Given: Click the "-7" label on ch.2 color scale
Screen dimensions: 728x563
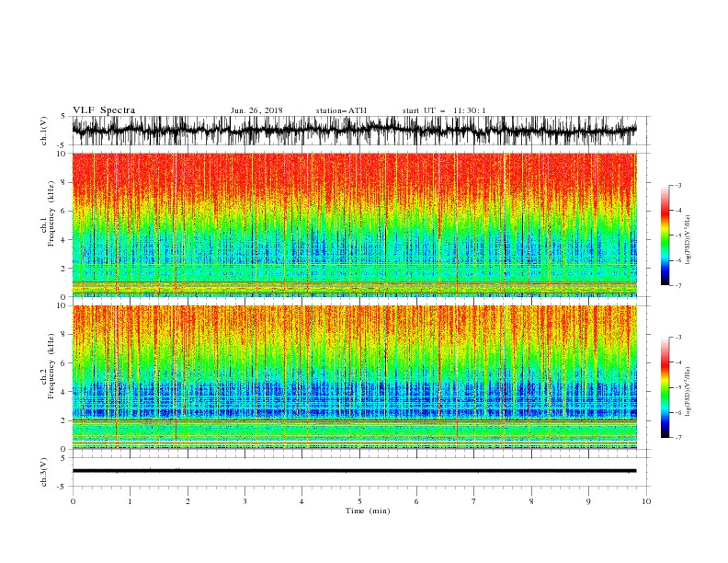Looking at the screenshot, I should point(677,438).
